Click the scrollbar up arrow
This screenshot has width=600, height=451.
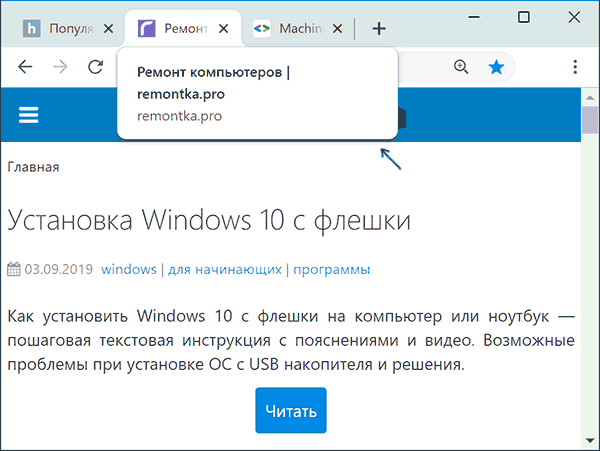point(590,97)
